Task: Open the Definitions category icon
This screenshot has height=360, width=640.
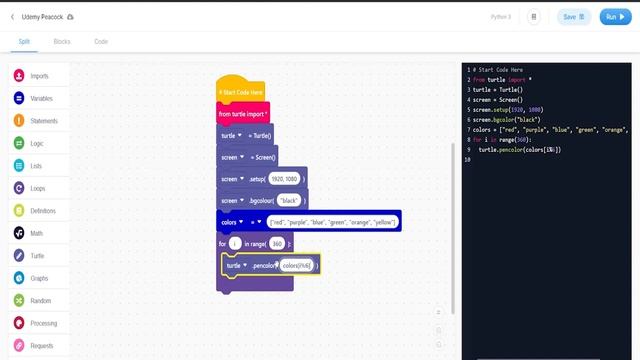Action: pyautogui.click(x=19, y=210)
